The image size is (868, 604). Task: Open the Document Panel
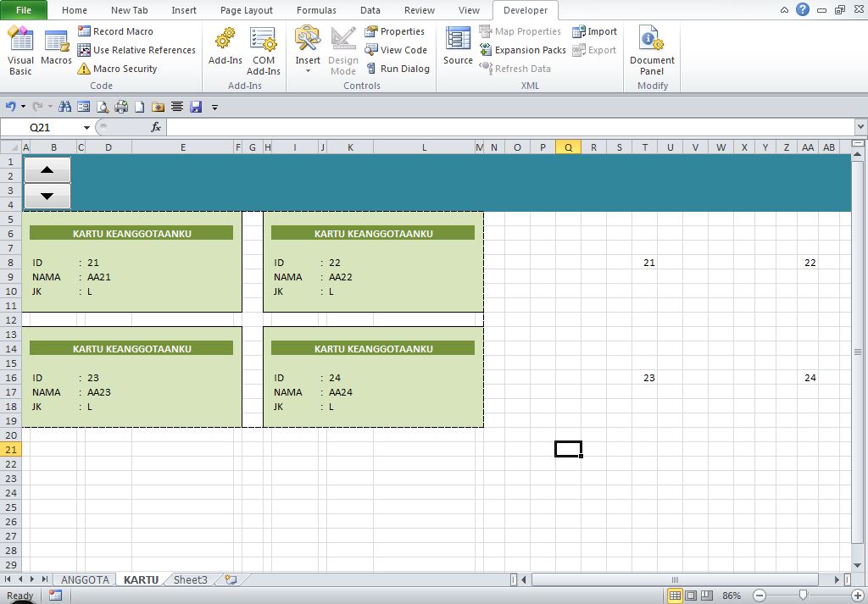click(651, 51)
